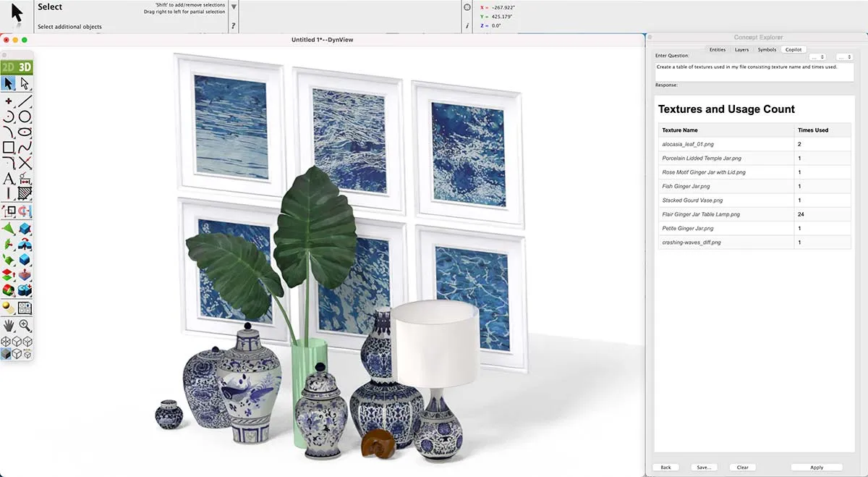868x477 pixels.
Task: Click inside the Enter Question text box
Action: click(x=754, y=72)
